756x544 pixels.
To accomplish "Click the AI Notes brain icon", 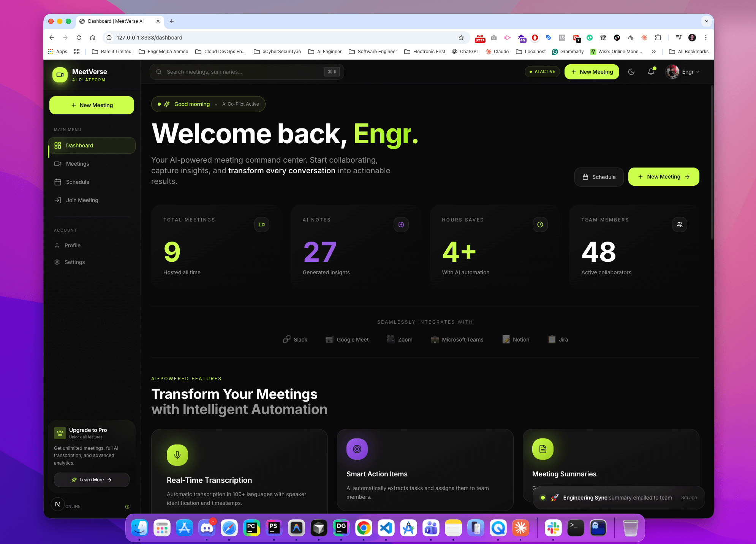I will [x=401, y=225].
